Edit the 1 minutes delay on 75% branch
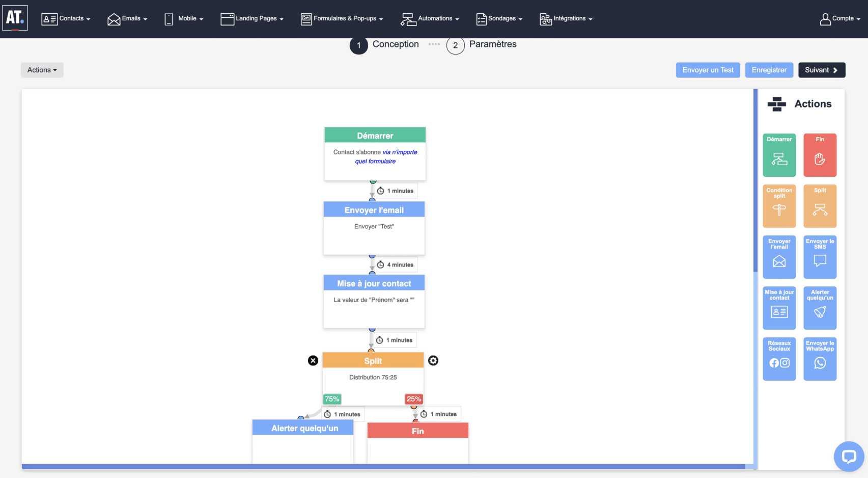This screenshot has width=868, height=478. point(343,414)
